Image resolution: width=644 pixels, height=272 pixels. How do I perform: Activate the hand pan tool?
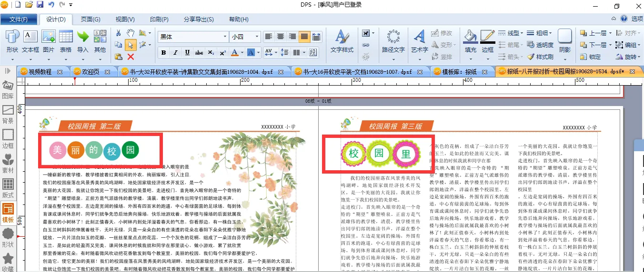coord(131,33)
